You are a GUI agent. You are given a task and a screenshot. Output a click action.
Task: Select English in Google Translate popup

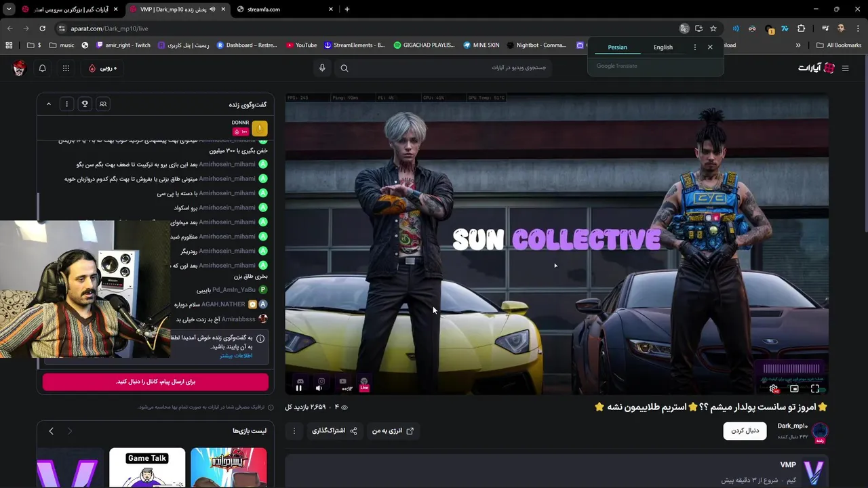click(663, 47)
